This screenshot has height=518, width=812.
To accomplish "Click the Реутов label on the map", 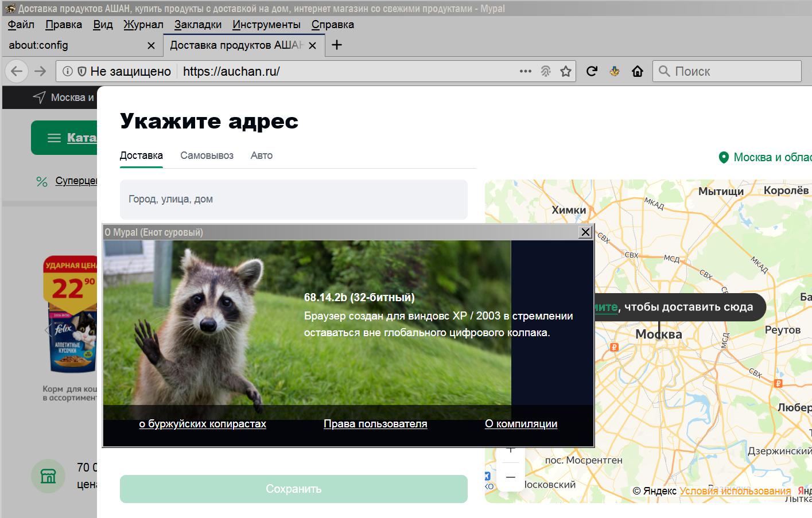I will pos(783,330).
